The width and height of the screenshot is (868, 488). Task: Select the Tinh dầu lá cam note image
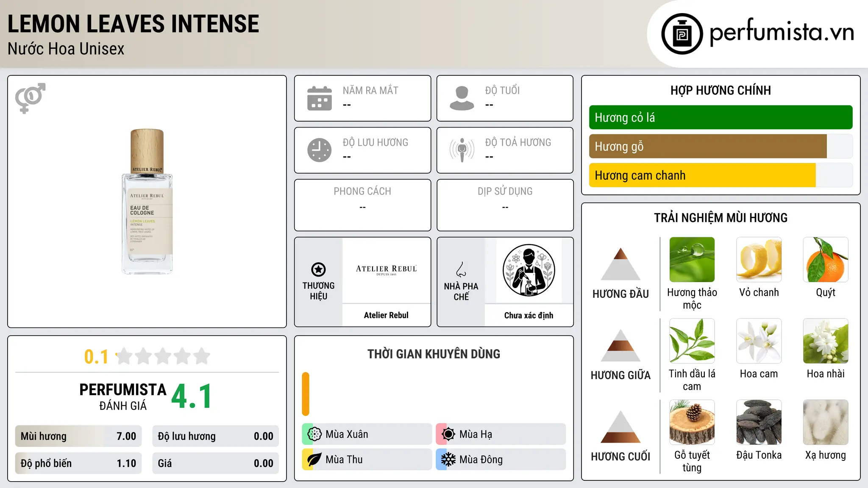pyautogui.click(x=692, y=341)
